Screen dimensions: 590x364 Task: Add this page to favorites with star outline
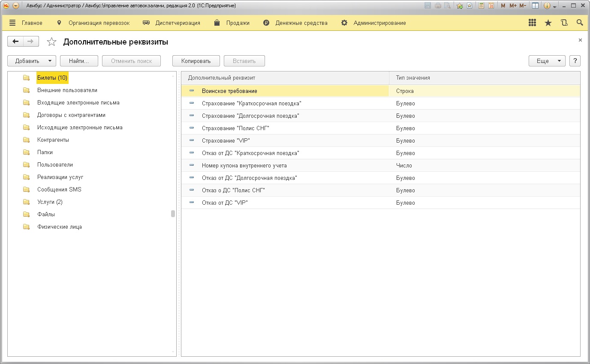point(51,42)
